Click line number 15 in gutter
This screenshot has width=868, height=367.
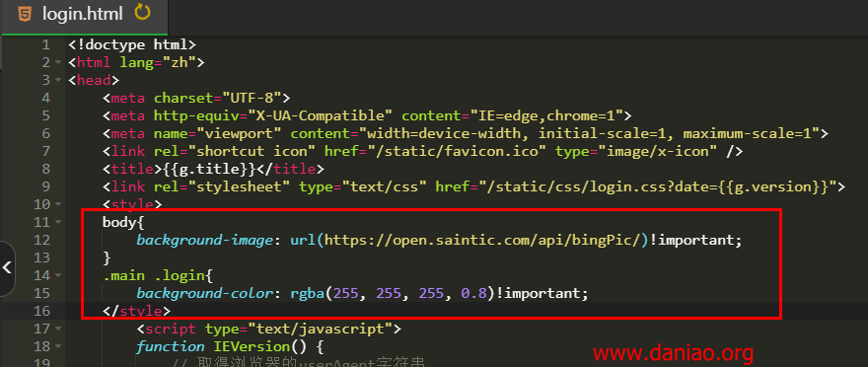click(41, 293)
